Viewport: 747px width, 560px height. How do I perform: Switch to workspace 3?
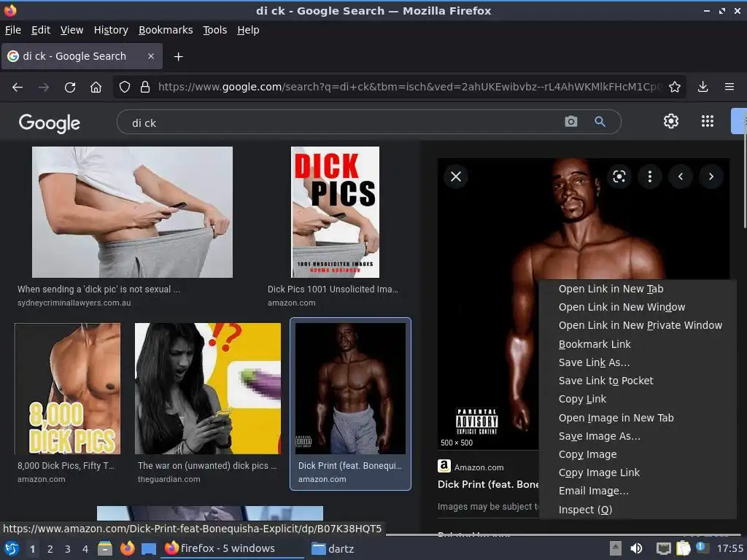68,549
